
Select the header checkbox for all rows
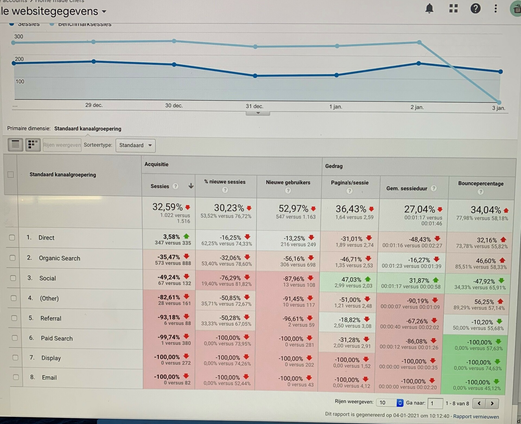pos(11,174)
